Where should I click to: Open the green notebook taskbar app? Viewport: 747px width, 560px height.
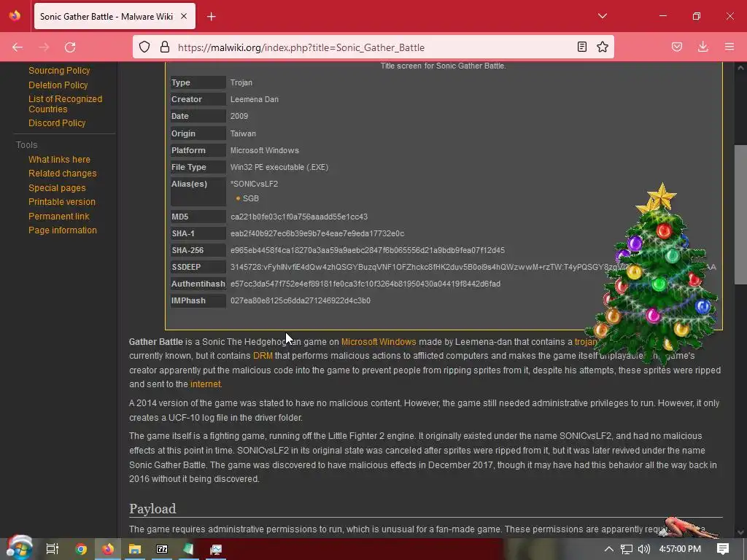click(x=189, y=549)
